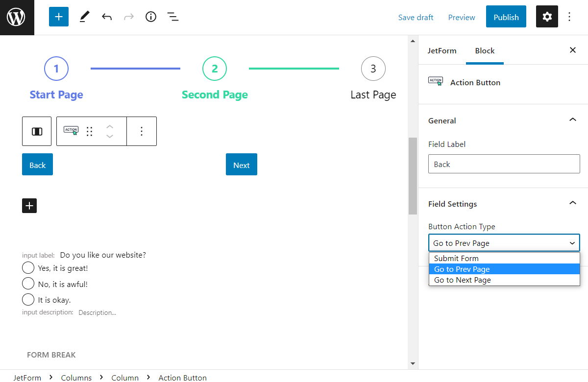The width and height of the screenshot is (588, 382).
Task: Click inside the Field Label input box
Action: [x=504, y=164]
